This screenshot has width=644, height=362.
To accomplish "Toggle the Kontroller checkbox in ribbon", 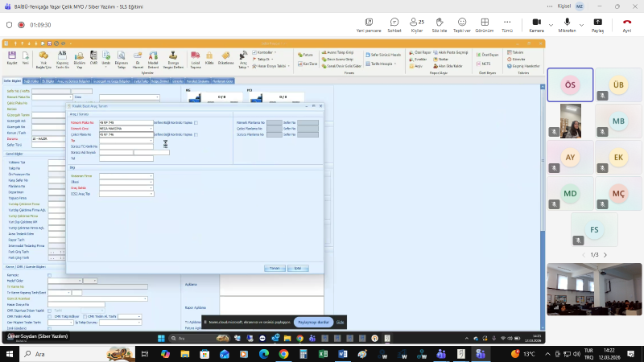I will click(x=255, y=52).
